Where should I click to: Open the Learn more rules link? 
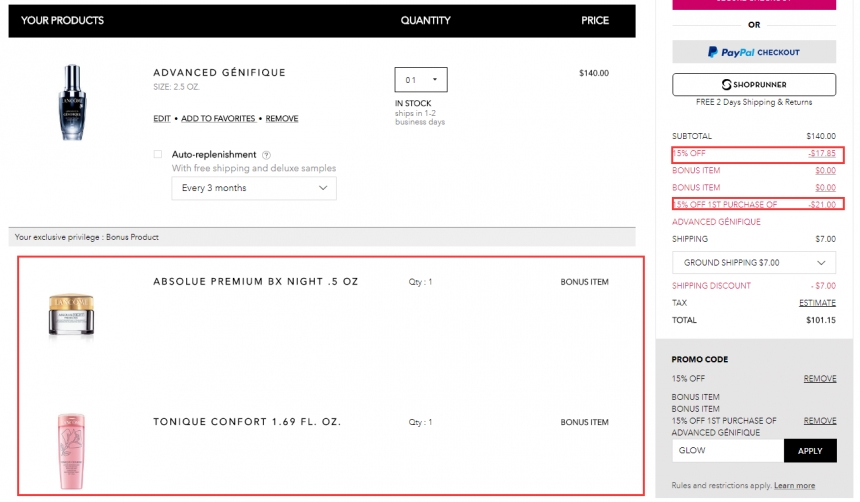click(794, 486)
